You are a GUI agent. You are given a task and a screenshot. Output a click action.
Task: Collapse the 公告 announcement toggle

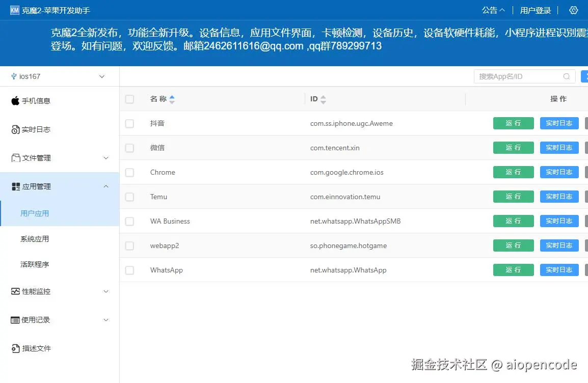click(x=493, y=10)
